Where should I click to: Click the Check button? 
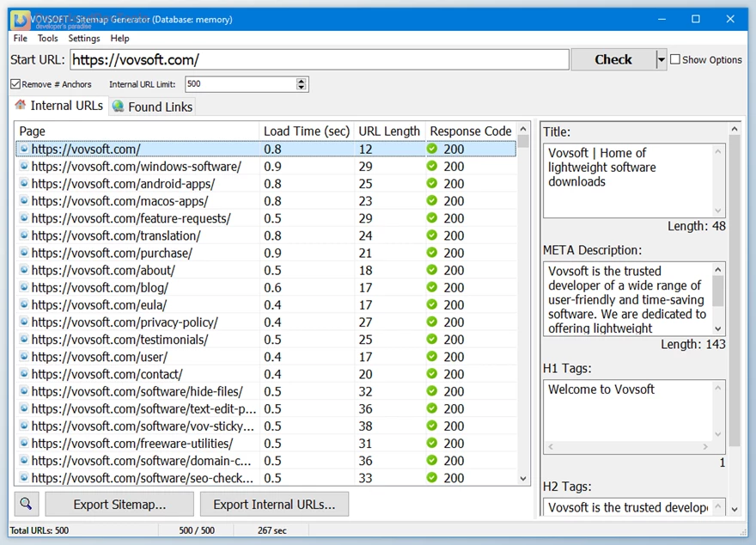(613, 59)
